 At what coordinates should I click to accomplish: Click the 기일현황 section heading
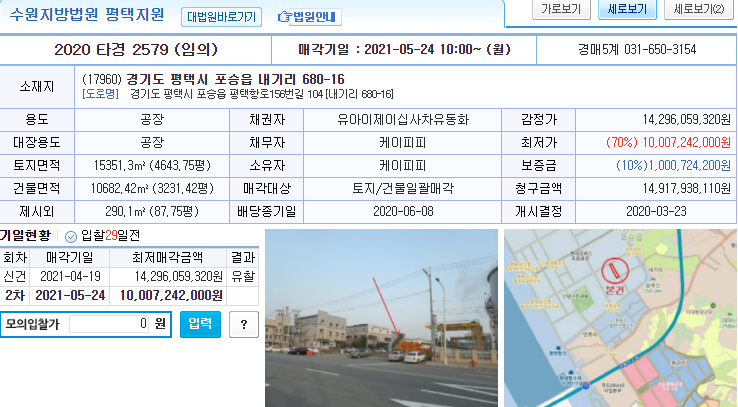25,236
